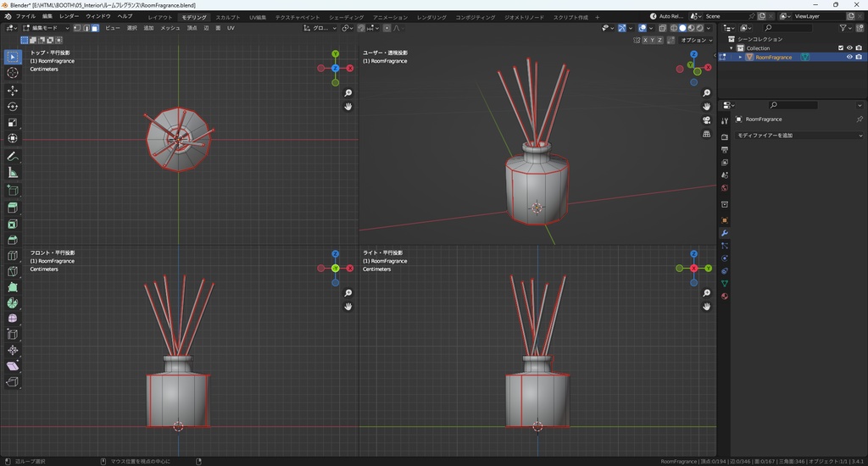Expand the RoomFragrance tree item
This screenshot has height=466, width=868.
(740, 58)
